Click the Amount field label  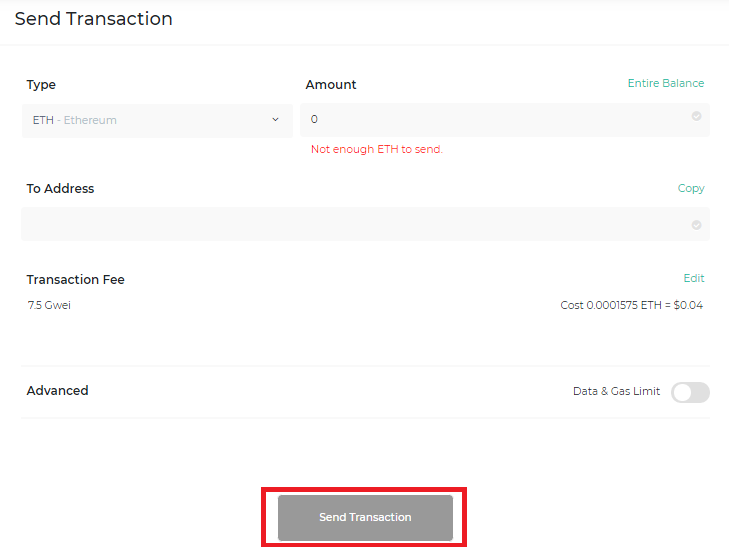click(331, 85)
